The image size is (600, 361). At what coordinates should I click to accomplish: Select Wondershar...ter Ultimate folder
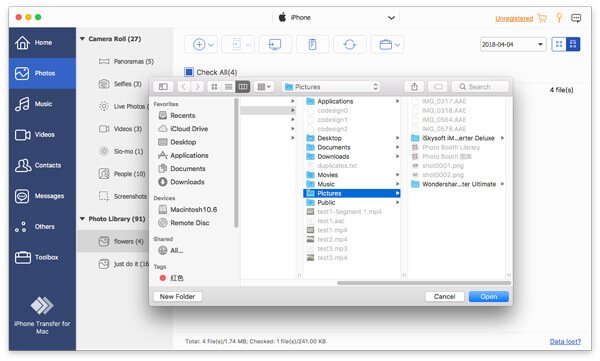click(x=458, y=184)
